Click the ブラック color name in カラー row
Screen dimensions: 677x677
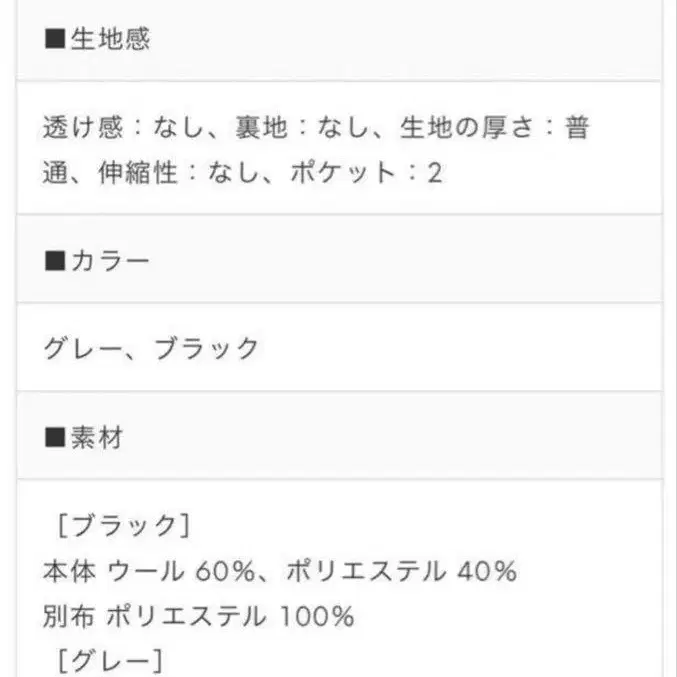point(207,349)
